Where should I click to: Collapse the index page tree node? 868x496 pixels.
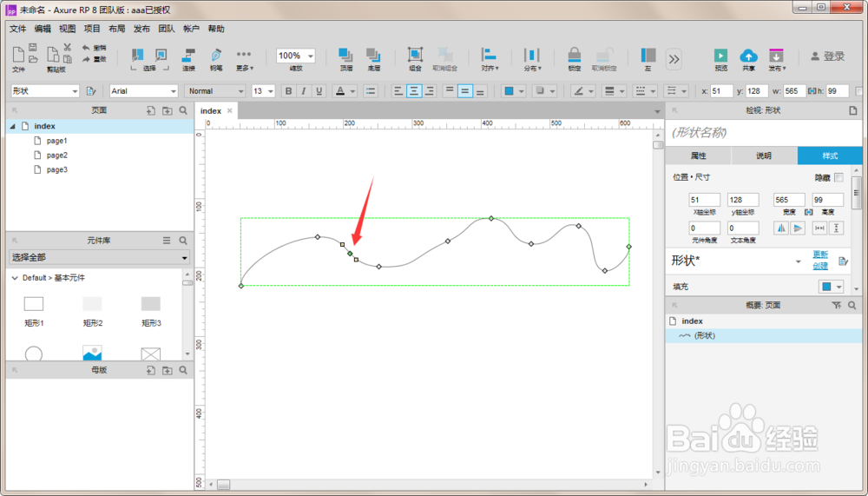tap(13, 126)
